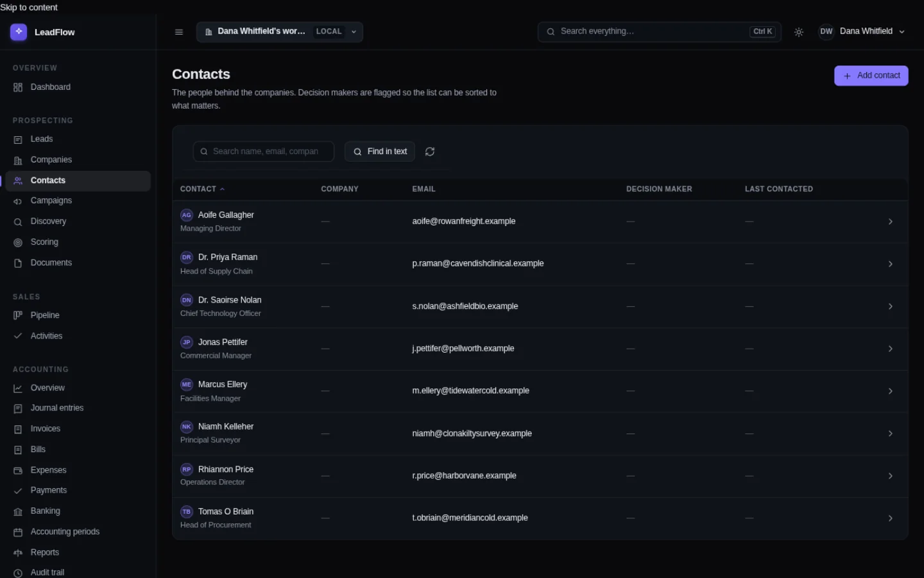Open Dr. Saoirse Nolan row chevron
This screenshot has height=578, width=924.
[891, 306]
